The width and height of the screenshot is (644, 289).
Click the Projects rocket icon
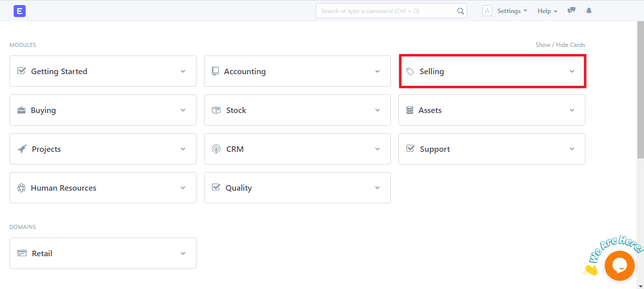pyautogui.click(x=22, y=149)
